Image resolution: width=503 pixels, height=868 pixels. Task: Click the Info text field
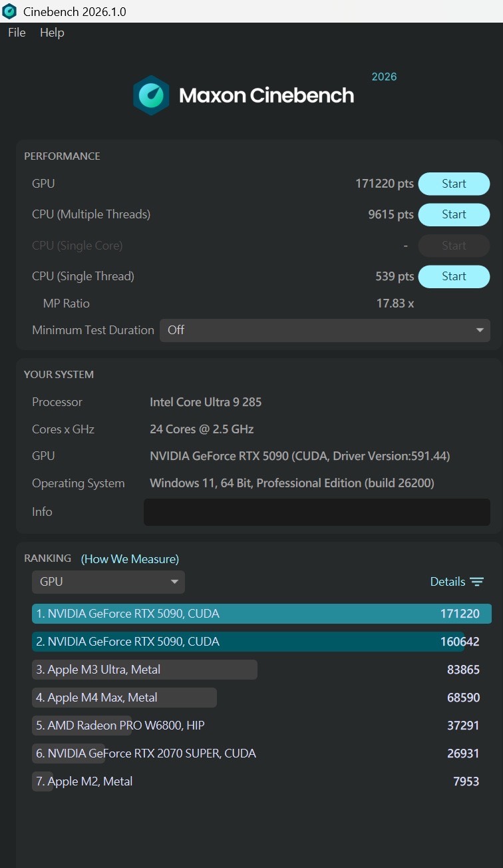click(x=317, y=512)
